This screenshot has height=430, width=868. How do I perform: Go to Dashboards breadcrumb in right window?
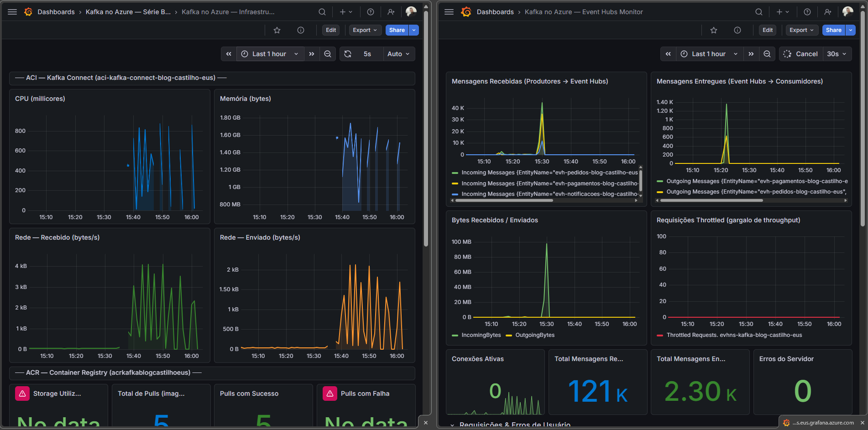(x=495, y=12)
